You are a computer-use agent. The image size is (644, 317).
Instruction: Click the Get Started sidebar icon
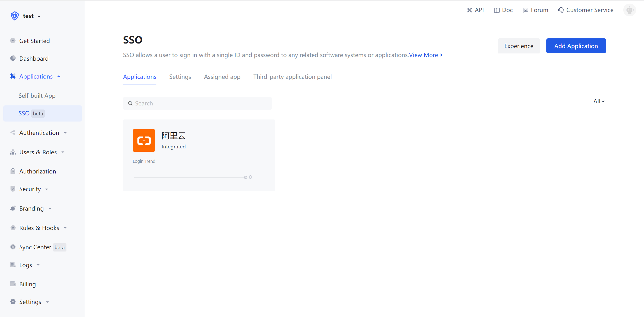(13, 41)
